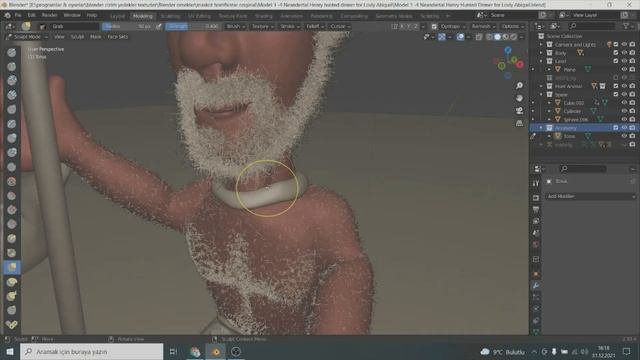640x360 pixels.
Task: Open the Face Sets menu
Action: (x=118, y=37)
